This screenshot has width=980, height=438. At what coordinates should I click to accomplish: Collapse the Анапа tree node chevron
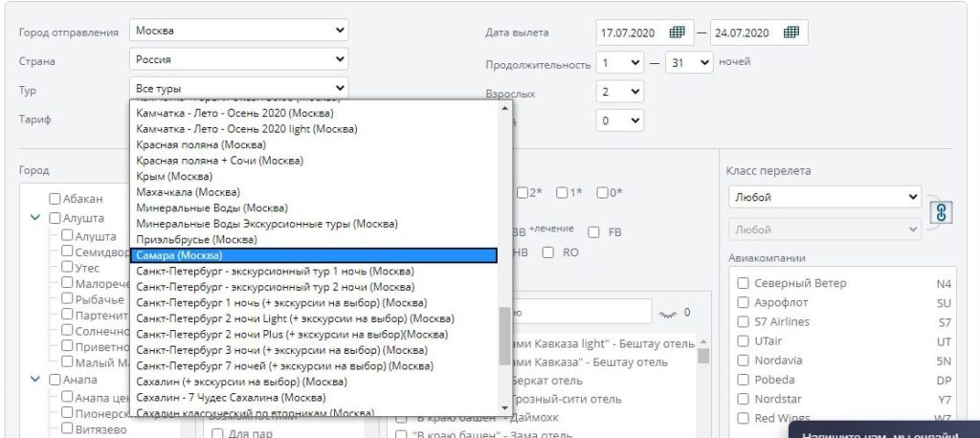click(37, 380)
